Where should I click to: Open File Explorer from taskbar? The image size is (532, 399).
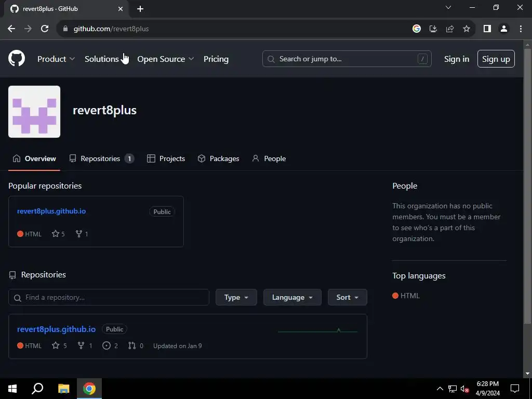[63, 389]
